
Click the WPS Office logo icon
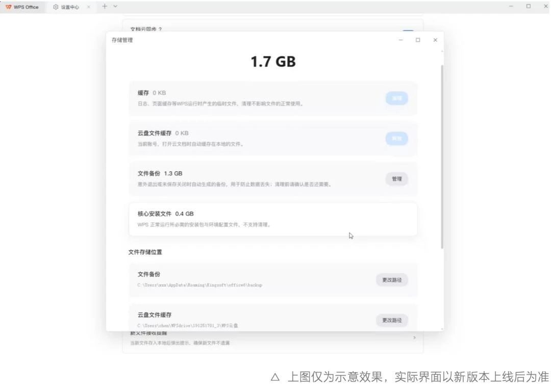pyautogui.click(x=9, y=7)
